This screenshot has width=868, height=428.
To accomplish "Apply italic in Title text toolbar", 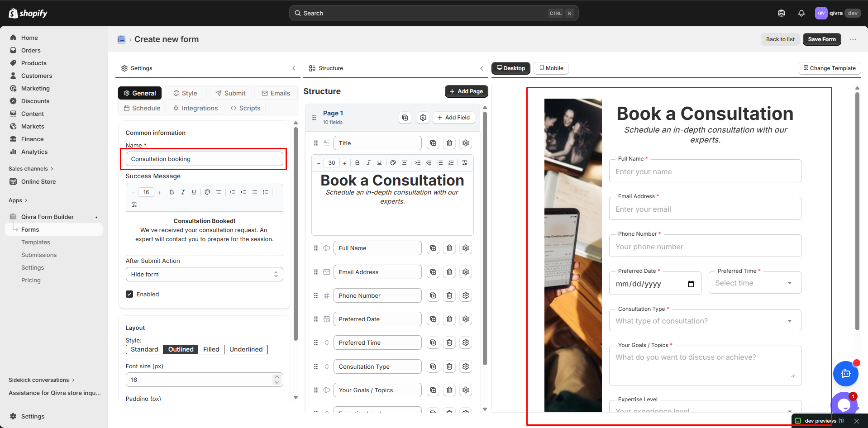I will click(x=368, y=163).
